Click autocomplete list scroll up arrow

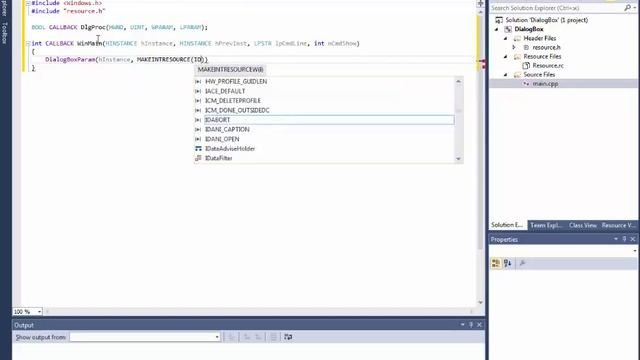[458, 81]
